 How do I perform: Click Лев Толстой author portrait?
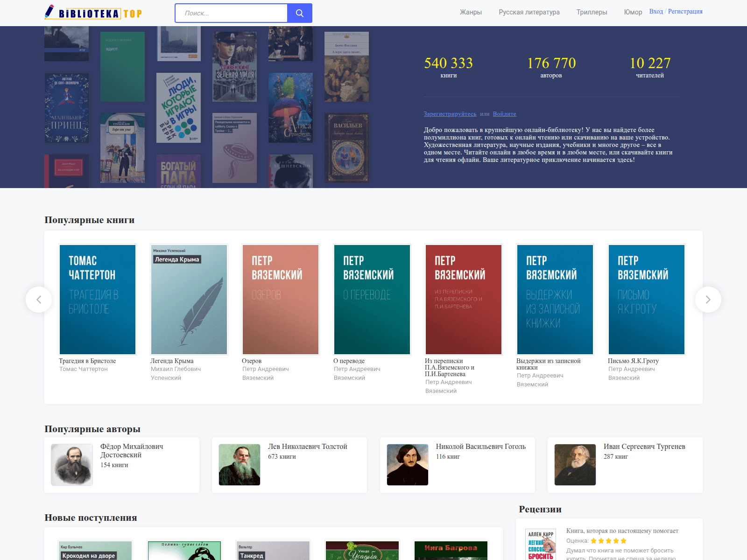point(240,465)
